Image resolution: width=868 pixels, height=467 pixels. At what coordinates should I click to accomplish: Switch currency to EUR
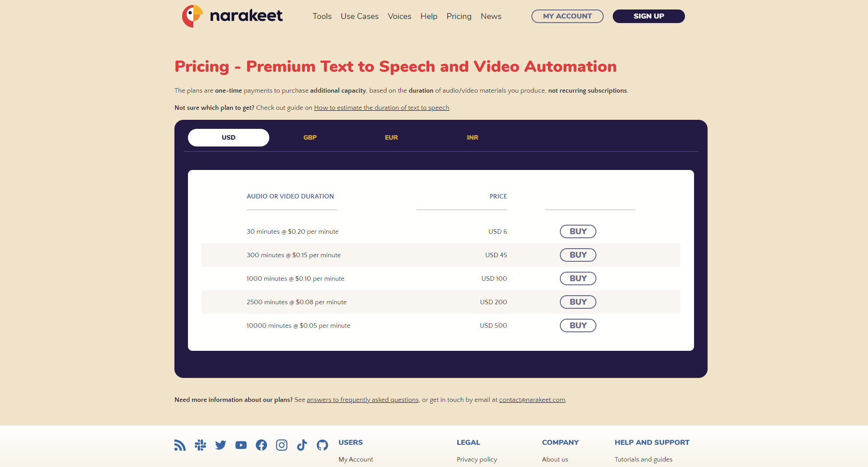[391, 137]
